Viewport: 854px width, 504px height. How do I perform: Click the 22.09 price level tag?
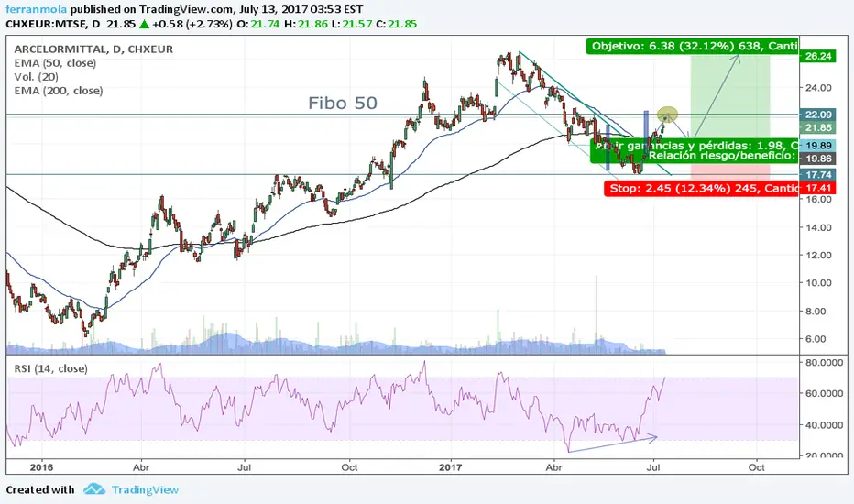click(x=817, y=115)
